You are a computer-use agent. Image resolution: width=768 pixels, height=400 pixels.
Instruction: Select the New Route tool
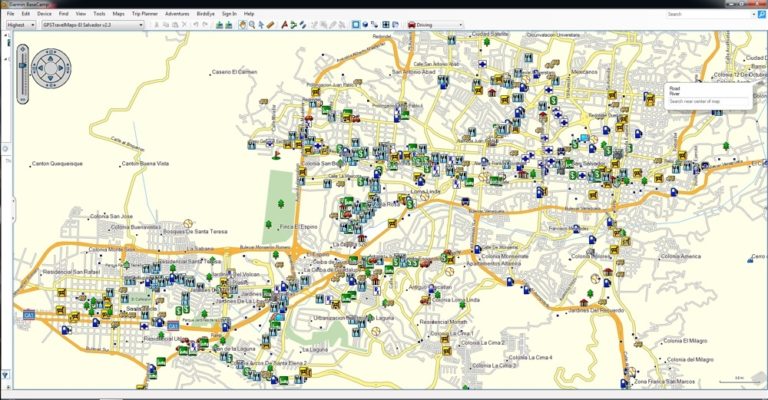pos(293,24)
